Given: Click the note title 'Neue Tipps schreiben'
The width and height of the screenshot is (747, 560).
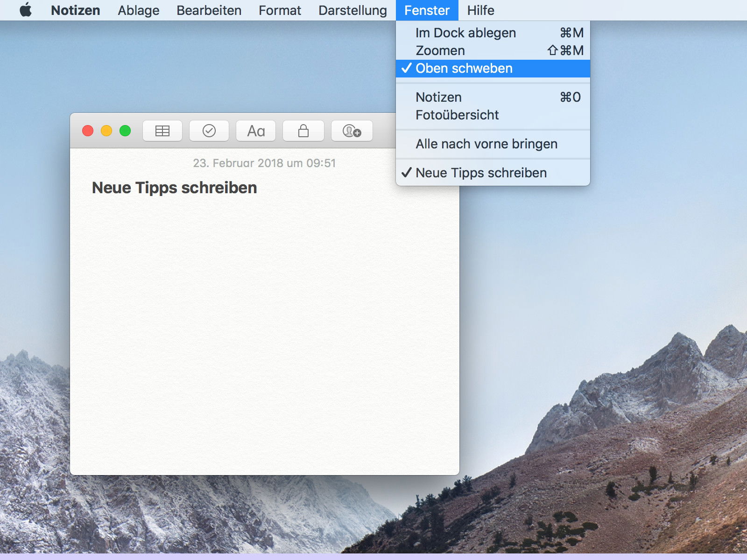Looking at the screenshot, I should (174, 188).
